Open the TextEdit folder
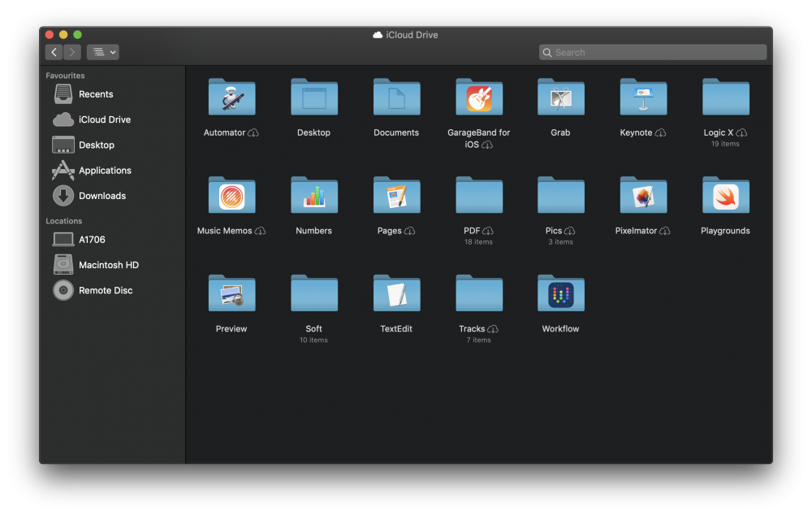 pyautogui.click(x=396, y=293)
